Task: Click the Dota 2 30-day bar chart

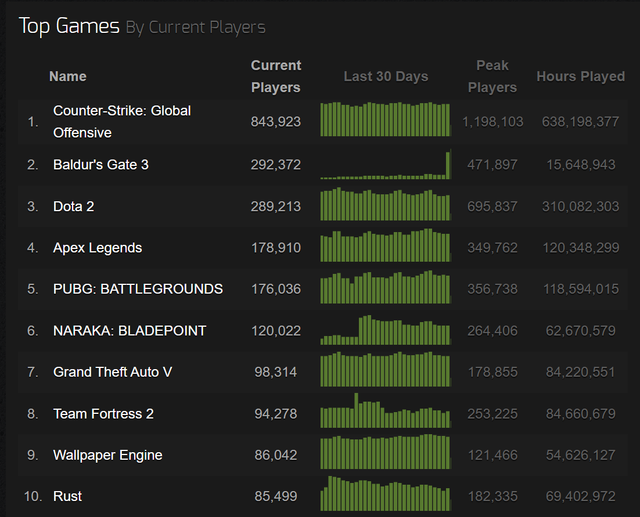Action: pos(386,204)
